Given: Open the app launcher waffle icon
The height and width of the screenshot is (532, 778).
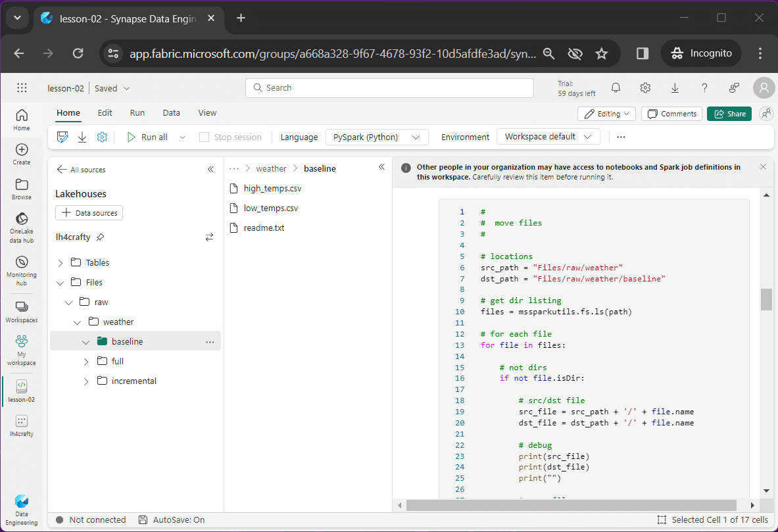Looking at the screenshot, I should (x=22, y=88).
